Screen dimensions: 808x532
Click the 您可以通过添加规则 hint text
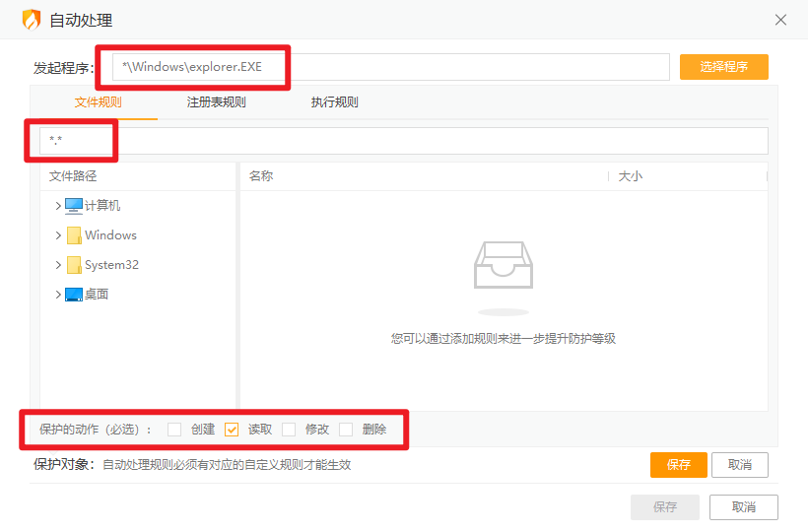tap(504, 338)
